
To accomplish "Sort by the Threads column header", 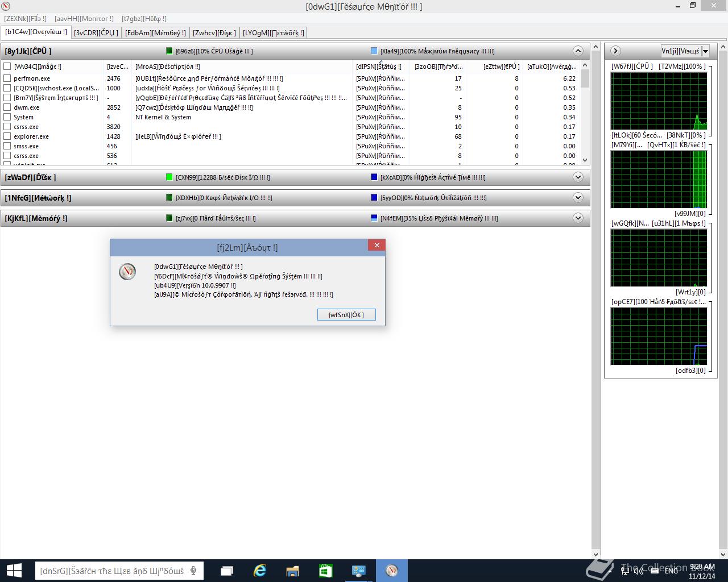I will [x=437, y=66].
